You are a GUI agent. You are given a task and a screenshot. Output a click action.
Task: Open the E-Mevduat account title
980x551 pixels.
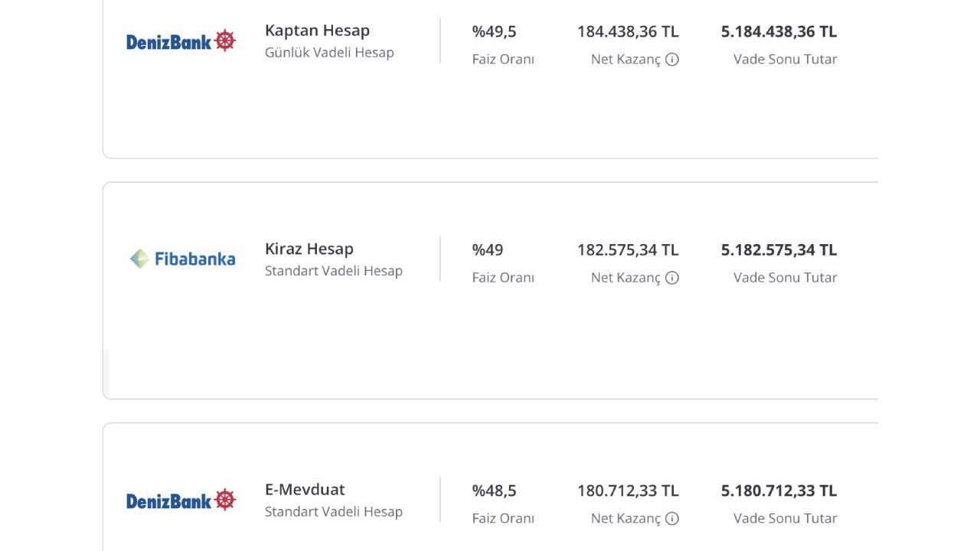(305, 490)
